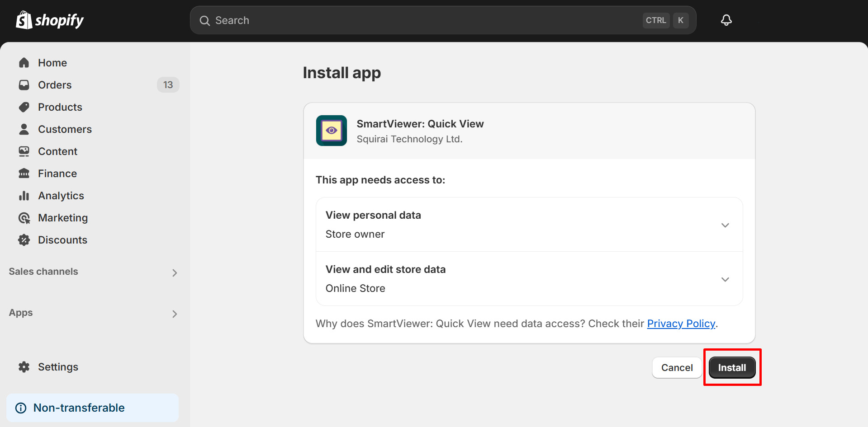Image resolution: width=868 pixels, height=427 pixels.
Task: Open the Customers section
Action: [x=65, y=129]
